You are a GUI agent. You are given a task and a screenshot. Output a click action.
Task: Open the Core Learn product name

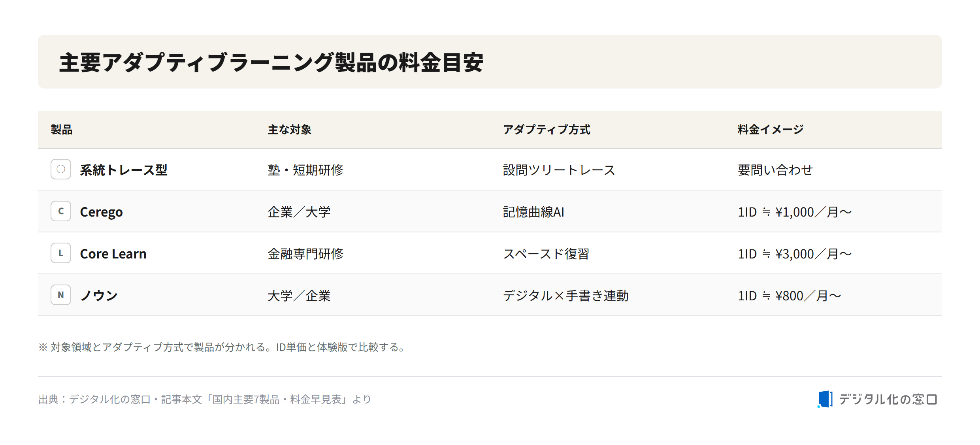tap(113, 254)
